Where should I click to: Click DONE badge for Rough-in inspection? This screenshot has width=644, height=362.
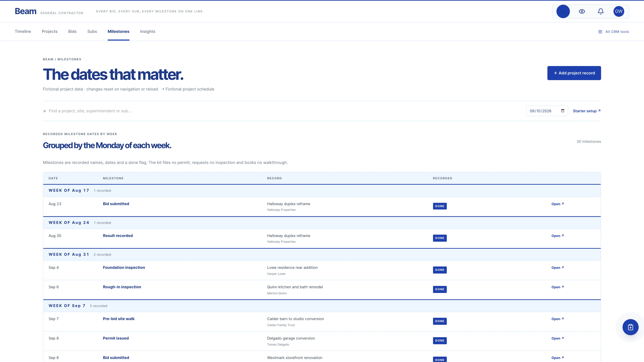(x=440, y=289)
